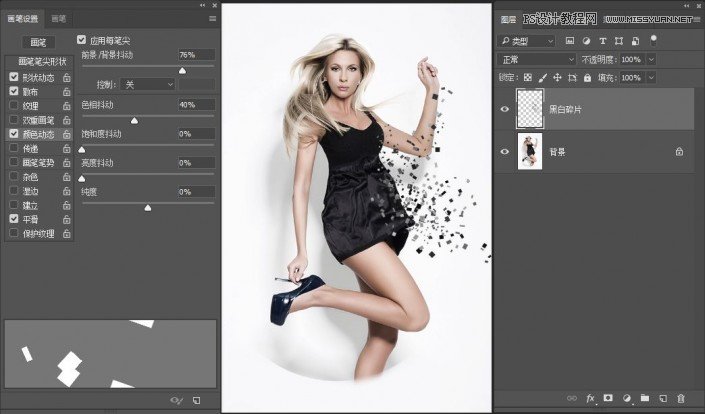The height and width of the screenshot is (414, 705).
Task: Lock transparent pixels in Layers panel
Action: (528, 77)
